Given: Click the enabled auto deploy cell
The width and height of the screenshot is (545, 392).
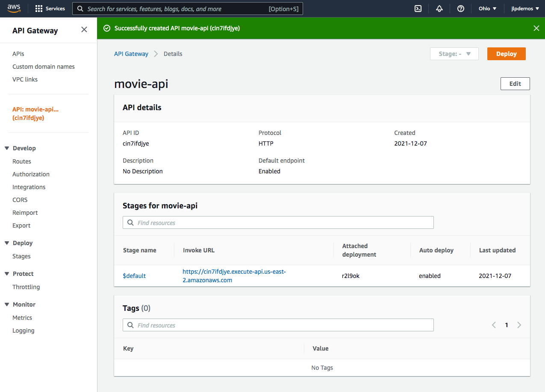Looking at the screenshot, I should pos(430,276).
